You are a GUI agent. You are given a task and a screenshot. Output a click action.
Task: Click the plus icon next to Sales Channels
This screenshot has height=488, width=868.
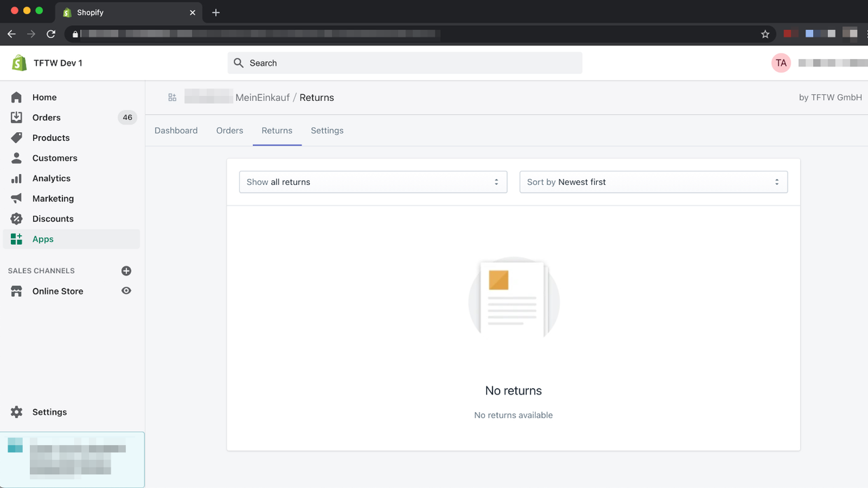tap(126, 270)
